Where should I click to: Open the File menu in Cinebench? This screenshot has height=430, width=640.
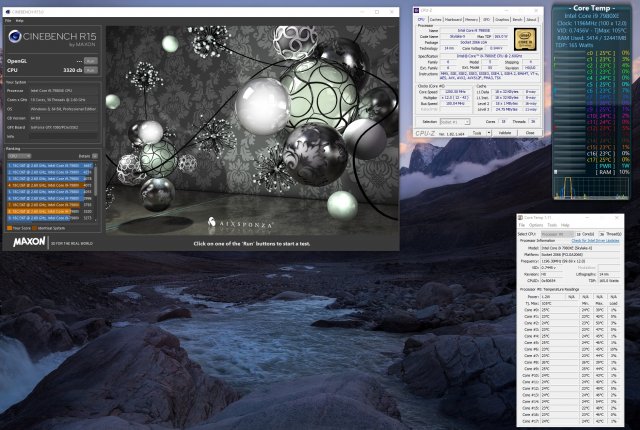click(x=9, y=20)
